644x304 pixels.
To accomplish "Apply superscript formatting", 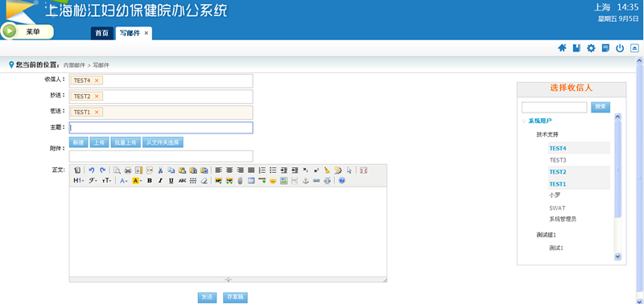I will pyautogui.click(x=316, y=170).
